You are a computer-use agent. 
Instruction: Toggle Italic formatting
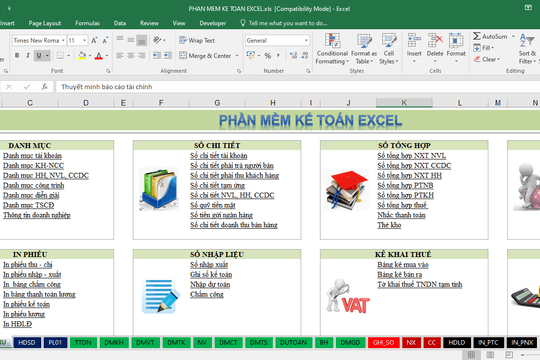click(x=28, y=55)
